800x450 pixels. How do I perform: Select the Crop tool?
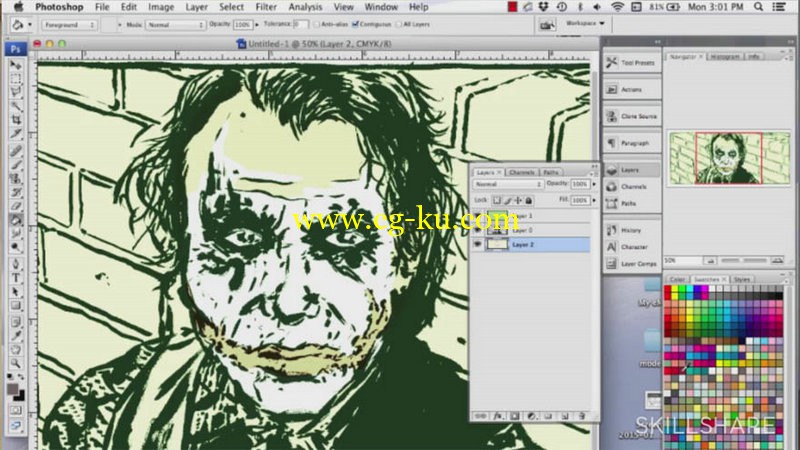16,119
